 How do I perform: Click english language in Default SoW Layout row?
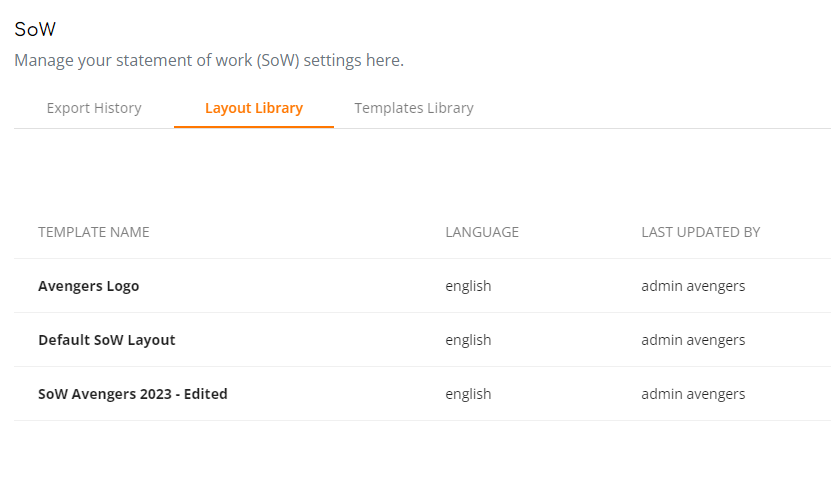pos(468,340)
